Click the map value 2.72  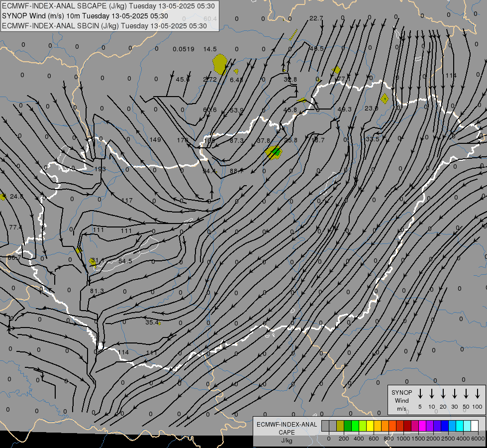pyautogui.click(x=209, y=80)
